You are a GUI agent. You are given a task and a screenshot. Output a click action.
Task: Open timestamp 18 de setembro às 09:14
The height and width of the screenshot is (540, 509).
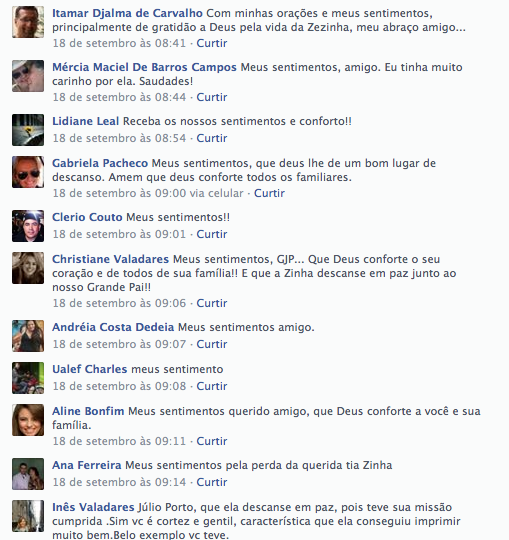(x=119, y=482)
